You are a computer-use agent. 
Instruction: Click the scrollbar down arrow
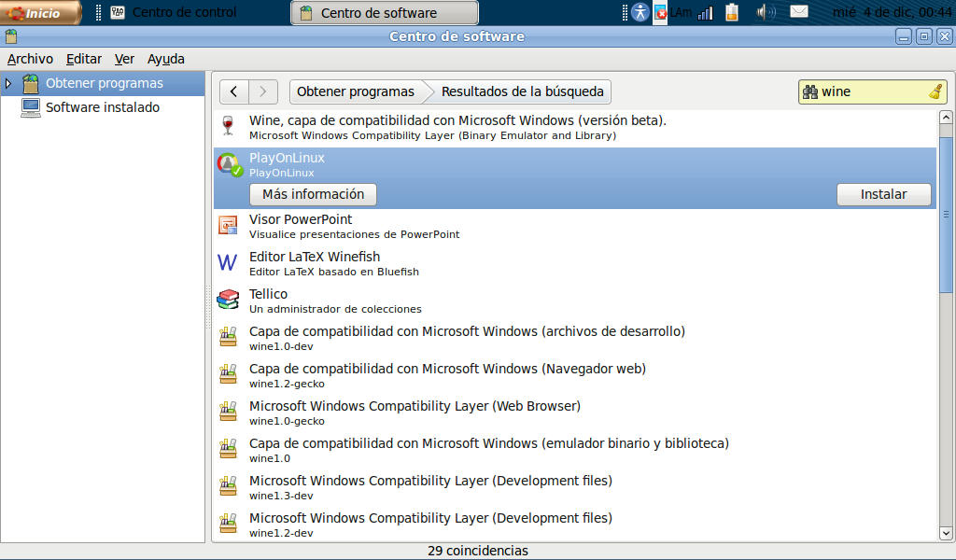[946, 533]
